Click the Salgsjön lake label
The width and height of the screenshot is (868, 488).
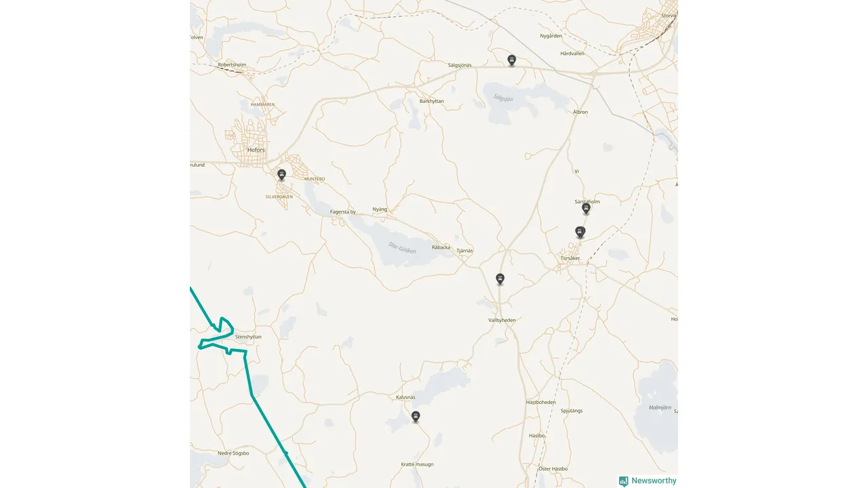(503, 98)
